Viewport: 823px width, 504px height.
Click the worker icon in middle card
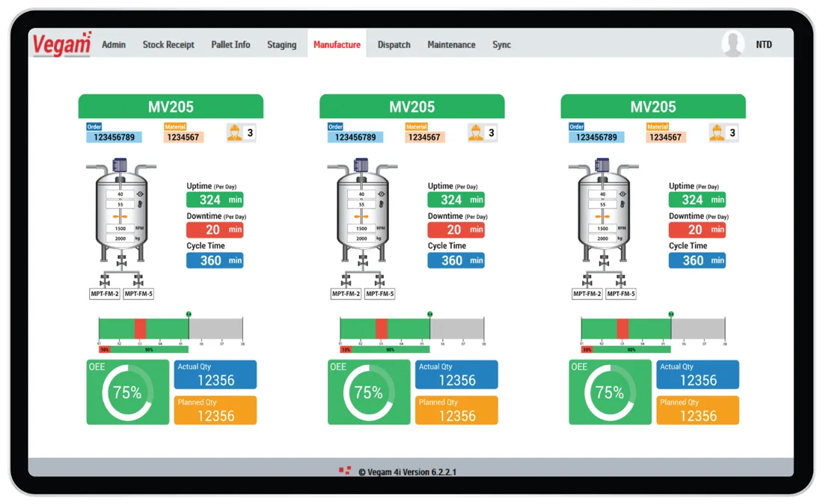476,132
